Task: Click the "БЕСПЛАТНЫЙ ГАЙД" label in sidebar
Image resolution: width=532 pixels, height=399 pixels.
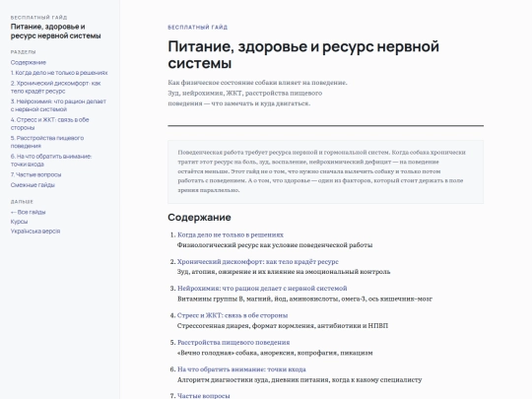Action: [39, 18]
